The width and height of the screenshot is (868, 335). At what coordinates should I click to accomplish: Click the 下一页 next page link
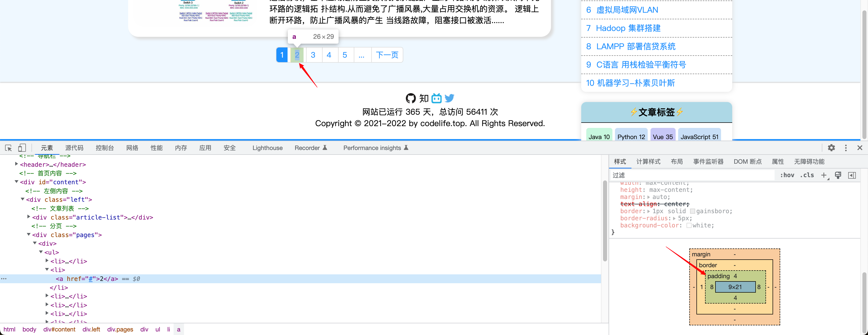click(387, 55)
